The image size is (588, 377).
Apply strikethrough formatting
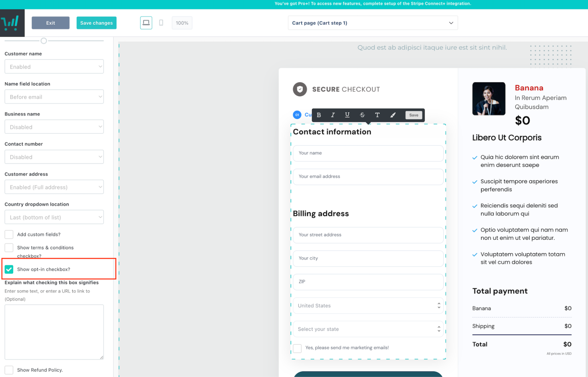[362, 115]
